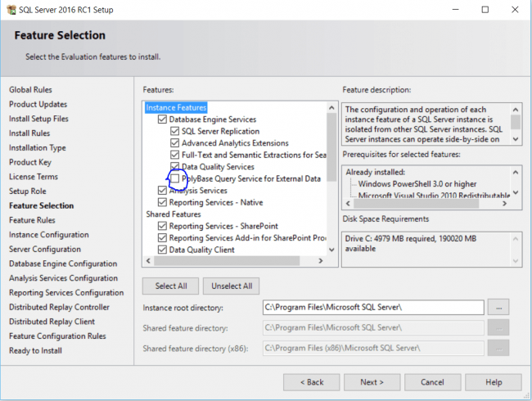
Task: Select the Shared Features tree node
Action: click(174, 214)
